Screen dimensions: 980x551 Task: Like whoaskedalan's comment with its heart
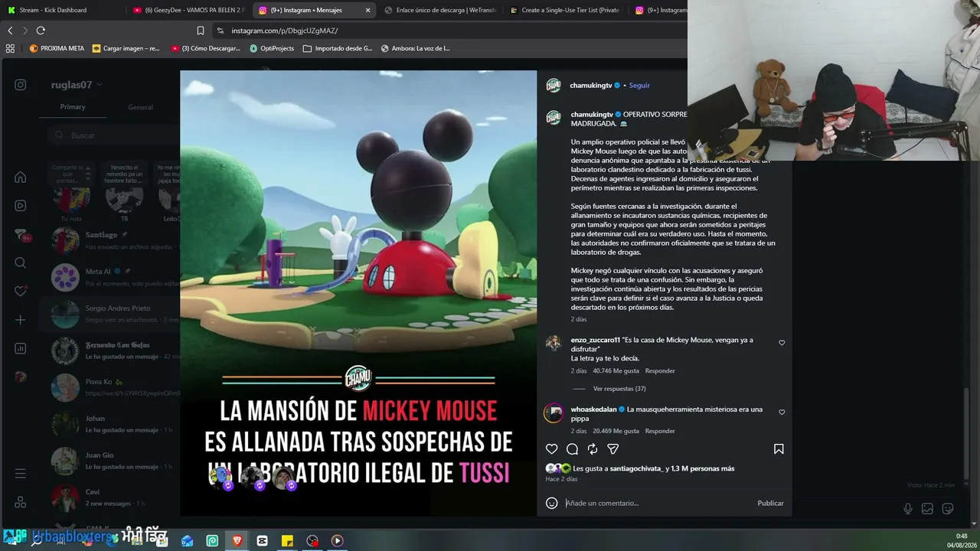(782, 412)
